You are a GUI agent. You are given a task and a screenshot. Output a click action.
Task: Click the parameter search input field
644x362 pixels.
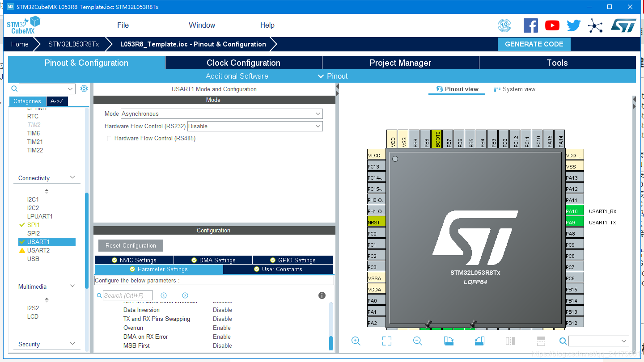(128, 295)
